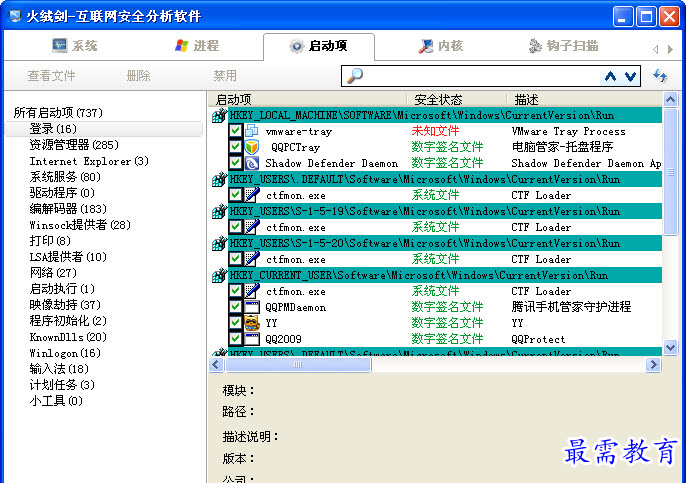686x483 pixels.
Task: Open the 系统 tab
Action: pyautogui.click(x=75, y=46)
